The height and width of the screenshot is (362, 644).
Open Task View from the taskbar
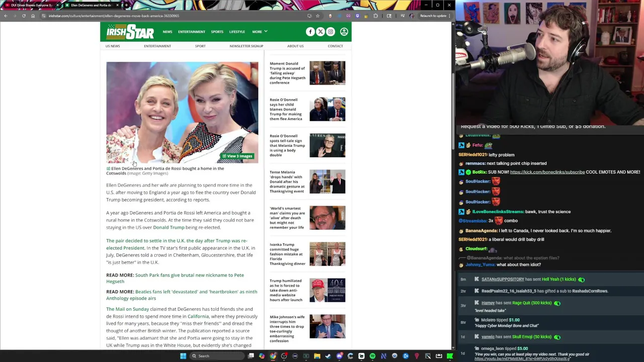(x=251, y=356)
